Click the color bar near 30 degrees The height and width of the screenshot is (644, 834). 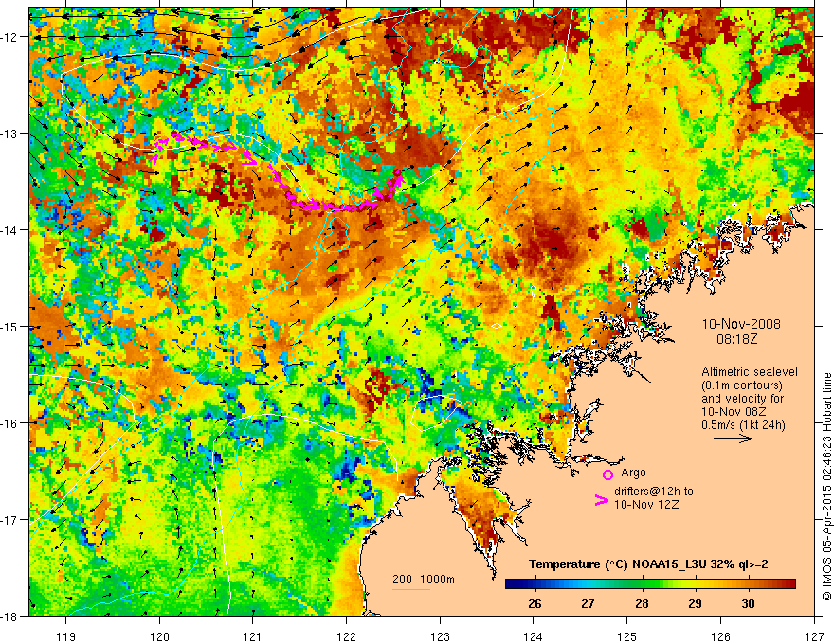pyautogui.click(x=749, y=584)
